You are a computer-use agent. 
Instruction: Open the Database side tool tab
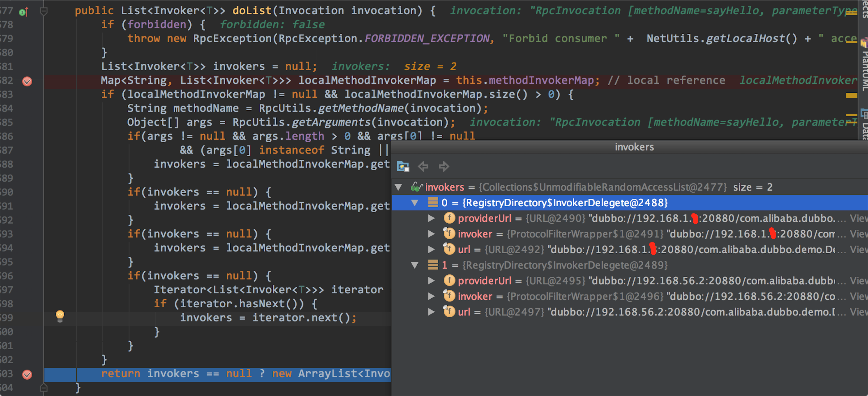[864, 126]
